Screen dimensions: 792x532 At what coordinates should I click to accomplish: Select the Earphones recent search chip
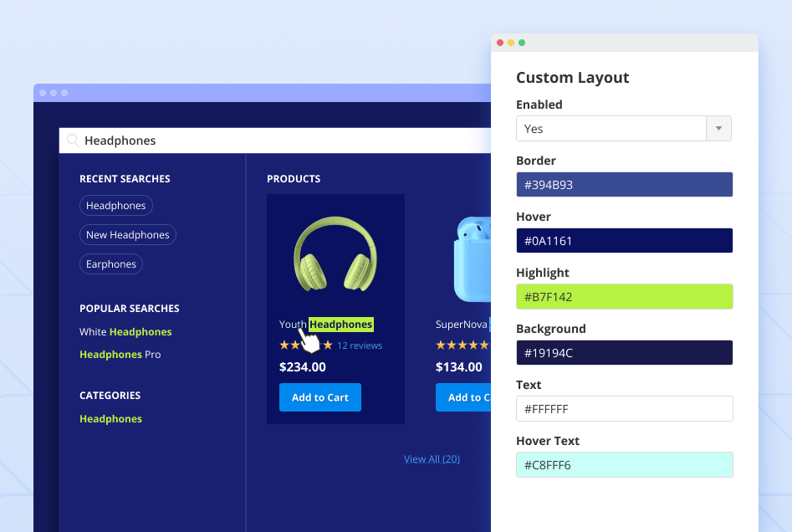tap(110, 263)
